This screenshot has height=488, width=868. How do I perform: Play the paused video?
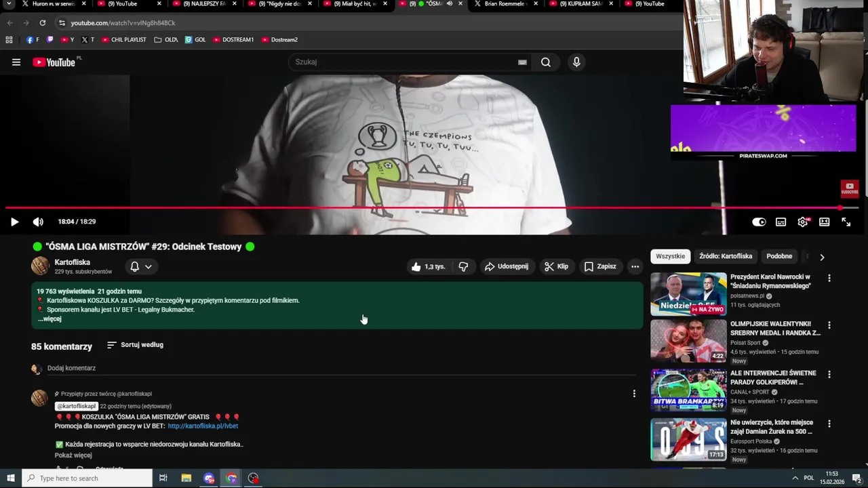pos(14,222)
